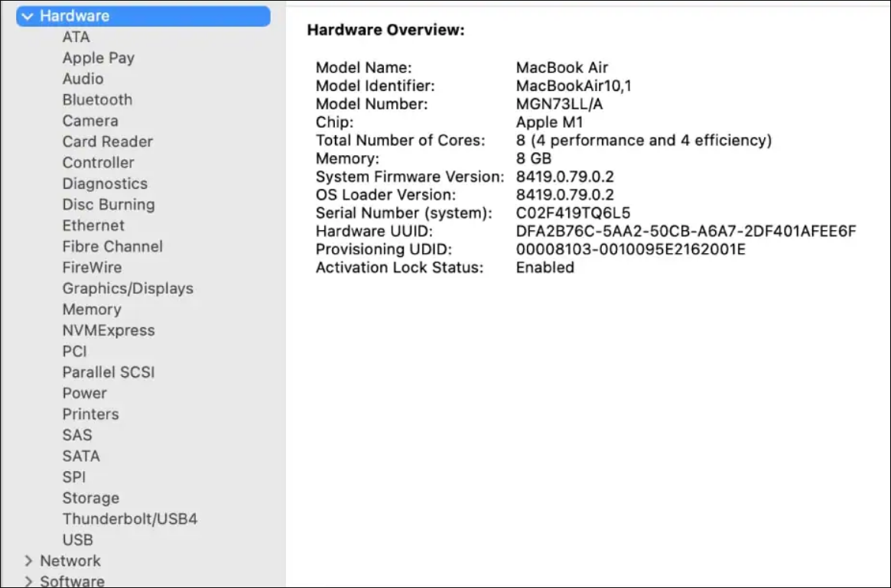The image size is (891, 588).
Task: Click the Hardware UUID: label
Action: coord(375,231)
